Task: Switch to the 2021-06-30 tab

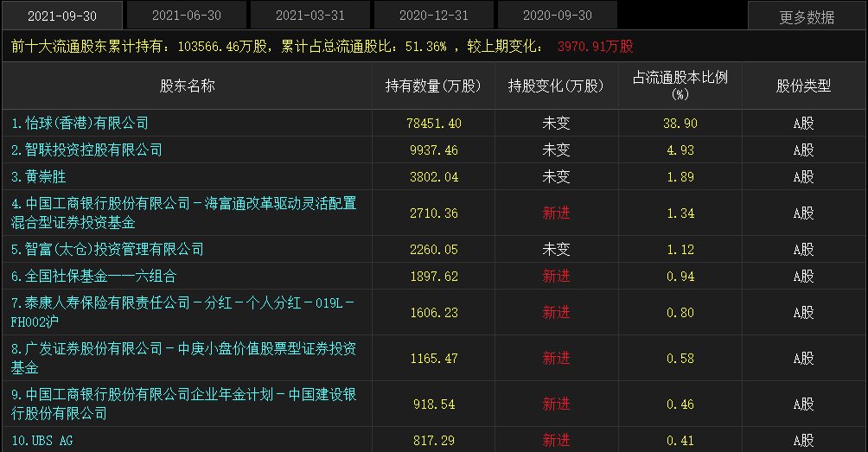Action: 187,15
